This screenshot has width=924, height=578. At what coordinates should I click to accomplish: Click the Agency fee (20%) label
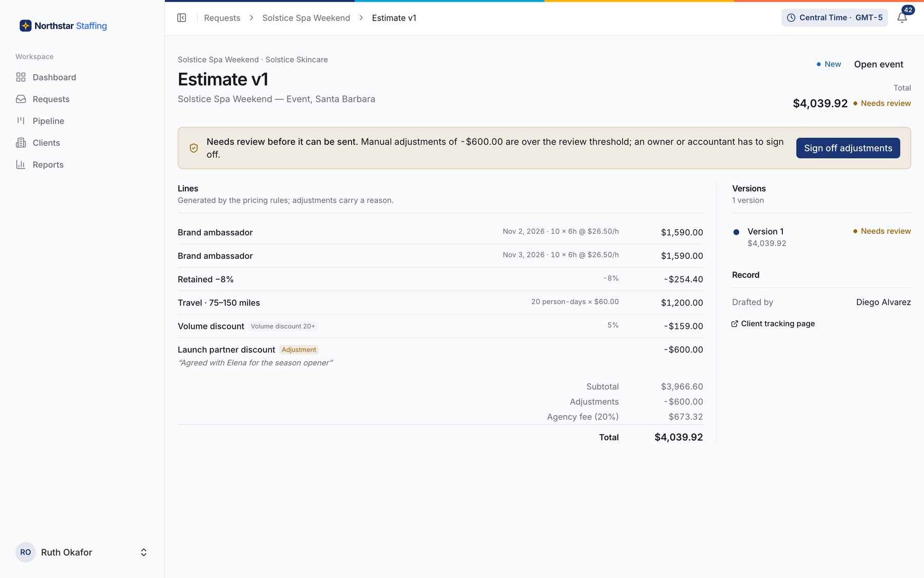coord(583,417)
